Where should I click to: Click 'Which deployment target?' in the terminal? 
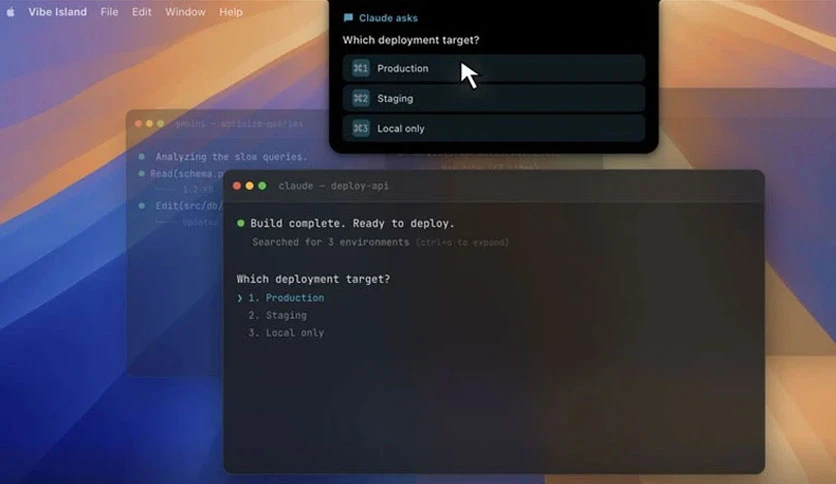tap(314, 279)
